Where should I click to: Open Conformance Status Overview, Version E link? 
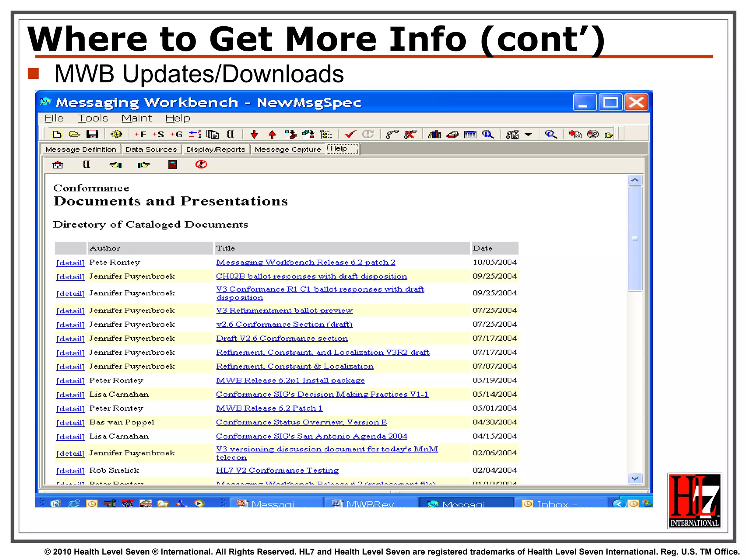tap(302, 422)
